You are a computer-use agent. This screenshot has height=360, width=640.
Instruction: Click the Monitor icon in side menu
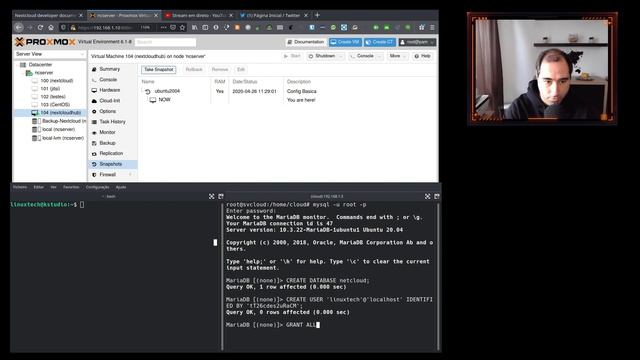94,133
